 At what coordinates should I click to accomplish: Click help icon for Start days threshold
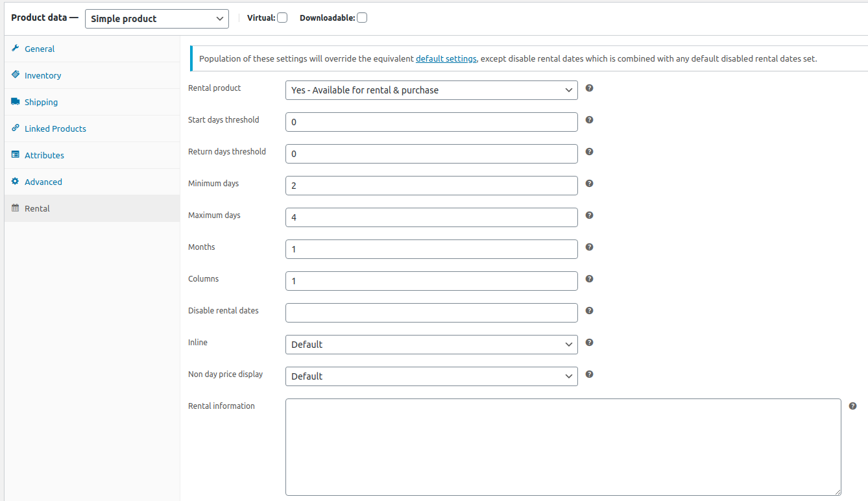(589, 120)
